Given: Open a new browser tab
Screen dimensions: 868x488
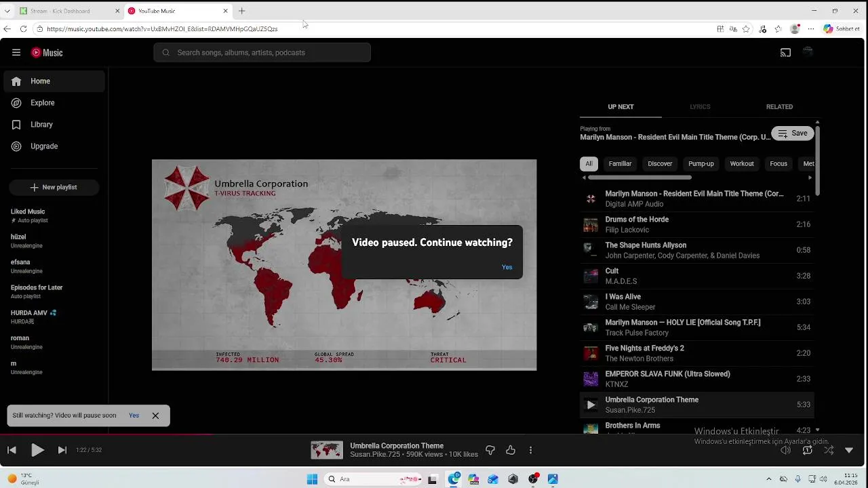Looking at the screenshot, I should 241,11.
